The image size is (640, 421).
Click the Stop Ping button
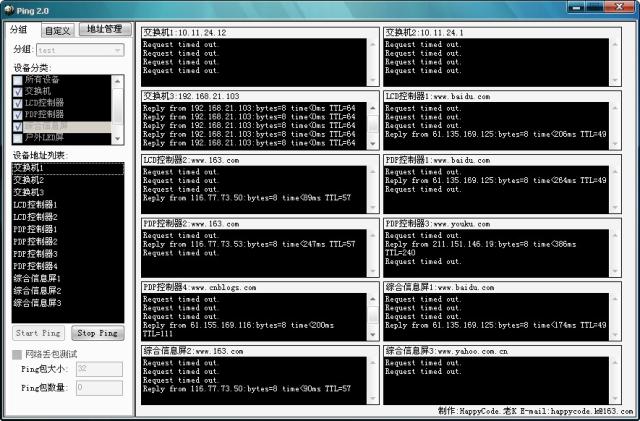click(98, 333)
